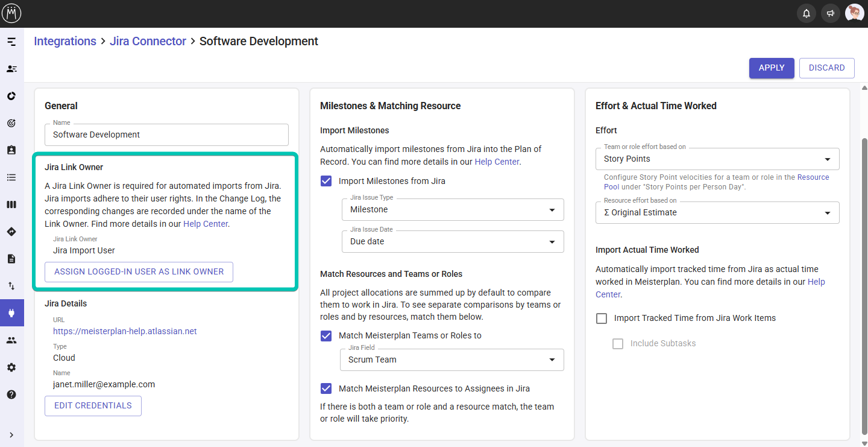868x447 pixels.
Task: Expand the sidebar with bottom chevron
Action: 11,435
